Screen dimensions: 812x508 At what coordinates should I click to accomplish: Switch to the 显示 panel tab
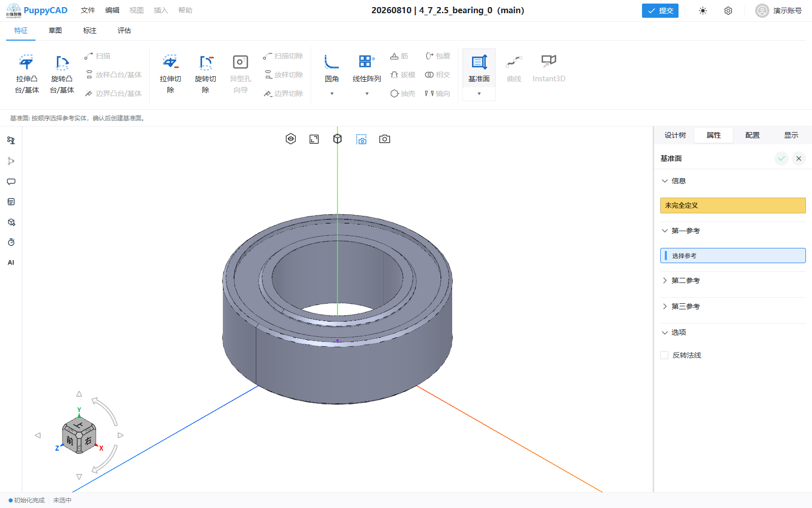click(791, 135)
